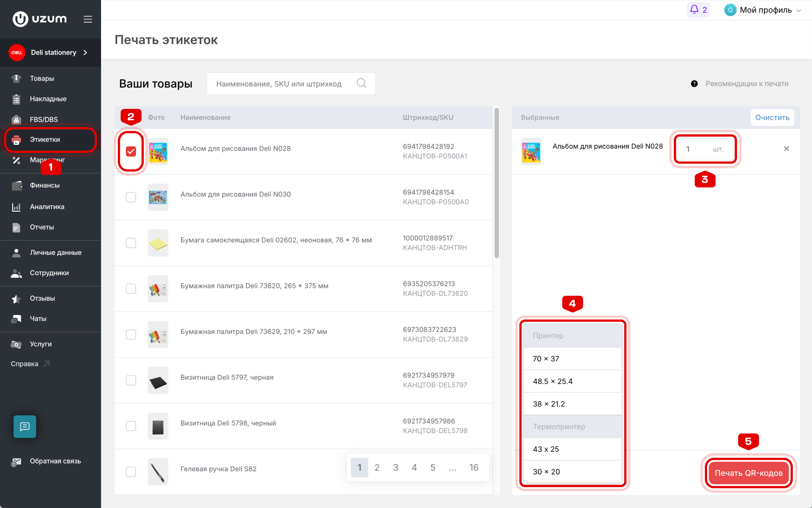
Task: Go to FBS/DBS section
Action: (x=44, y=119)
